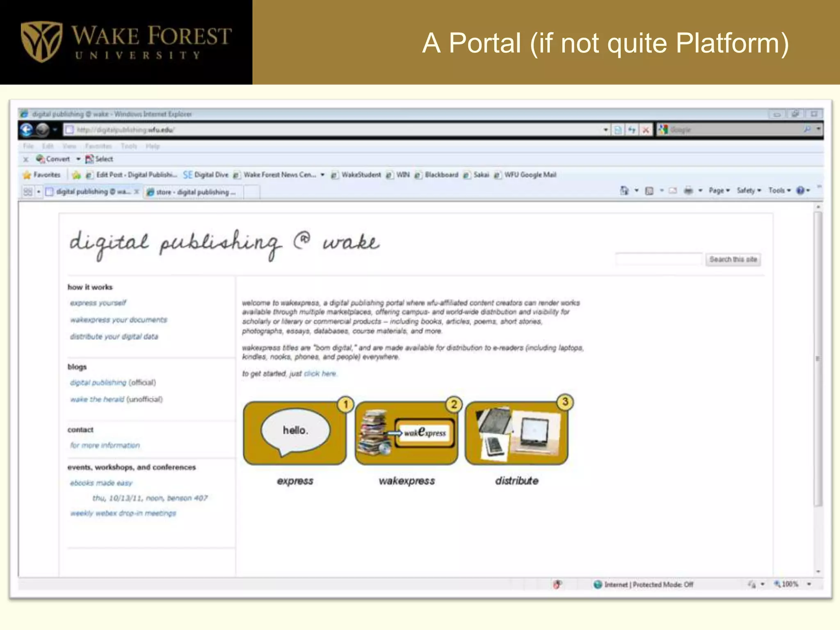Click the hello express step 1 image
The height and width of the screenshot is (630, 840).
(x=295, y=433)
